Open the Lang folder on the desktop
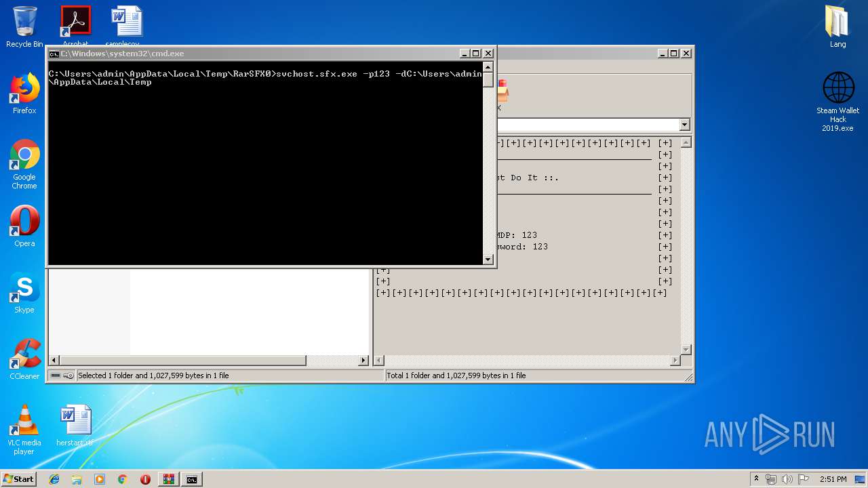The image size is (868, 488). [x=838, y=27]
